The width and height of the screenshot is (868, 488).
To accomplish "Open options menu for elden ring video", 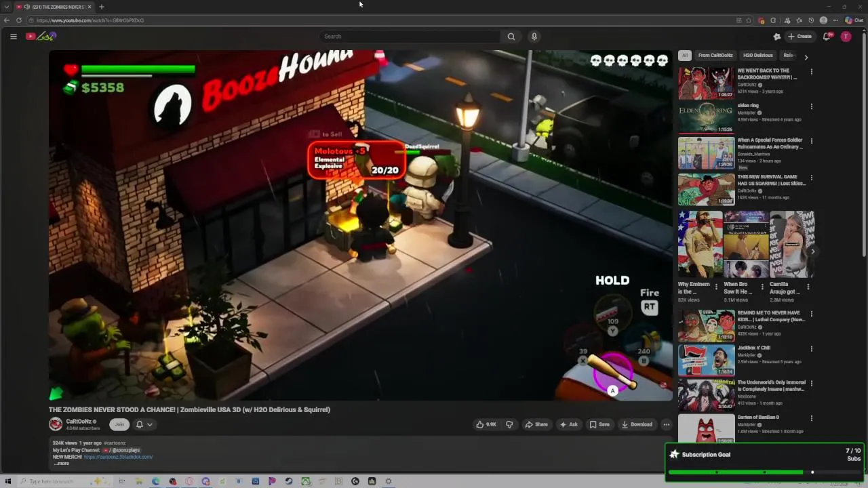I will [x=811, y=106].
